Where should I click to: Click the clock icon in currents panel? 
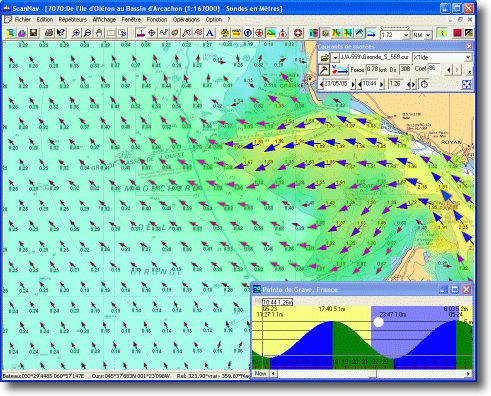click(424, 84)
